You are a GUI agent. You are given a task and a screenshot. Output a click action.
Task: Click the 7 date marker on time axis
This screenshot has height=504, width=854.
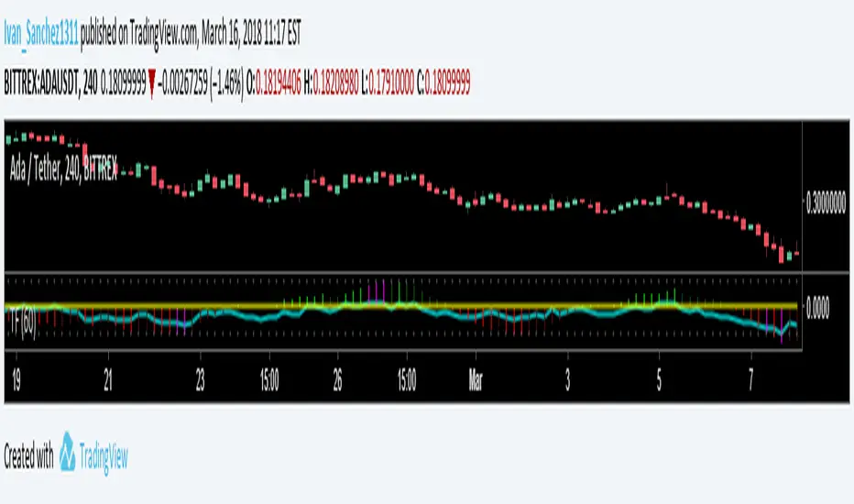(x=751, y=381)
